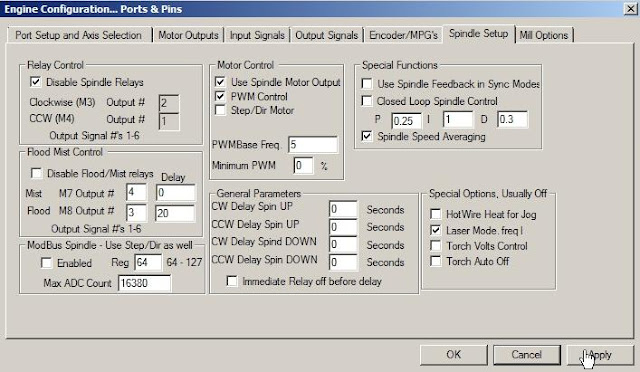Open the Encoder/MPG's tab
This screenshot has width=640, height=372.
coord(403,35)
